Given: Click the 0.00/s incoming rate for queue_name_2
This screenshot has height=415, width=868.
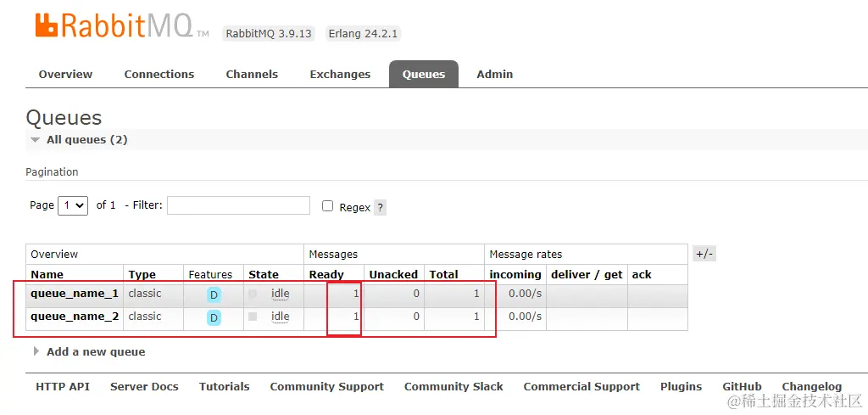Looking at the screenshot, I should point(526,317).
